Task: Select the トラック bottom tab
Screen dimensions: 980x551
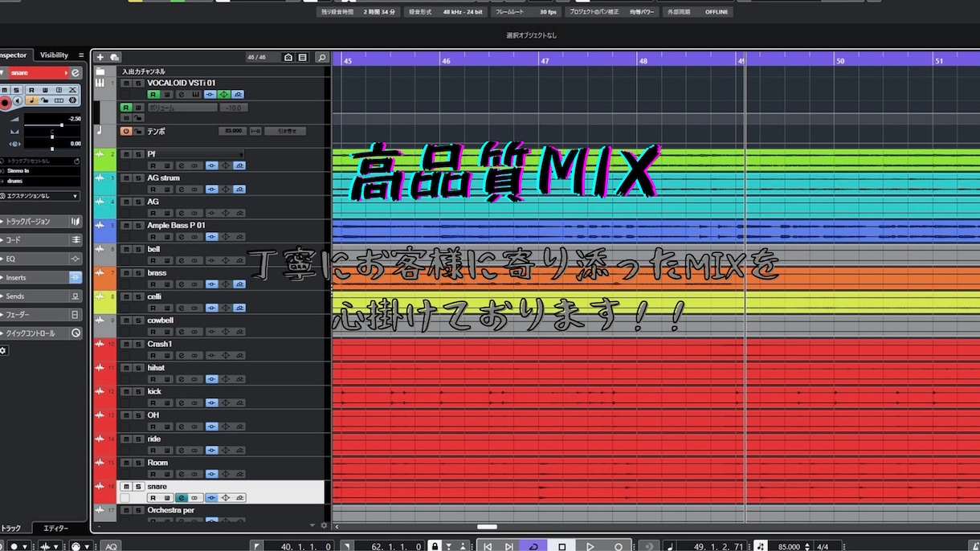Action: click(11, 528)
